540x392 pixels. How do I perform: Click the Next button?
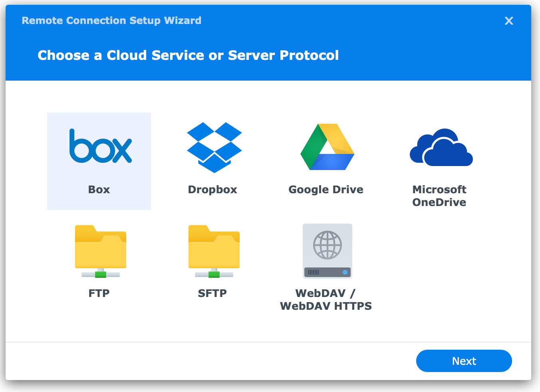(464, 361)
